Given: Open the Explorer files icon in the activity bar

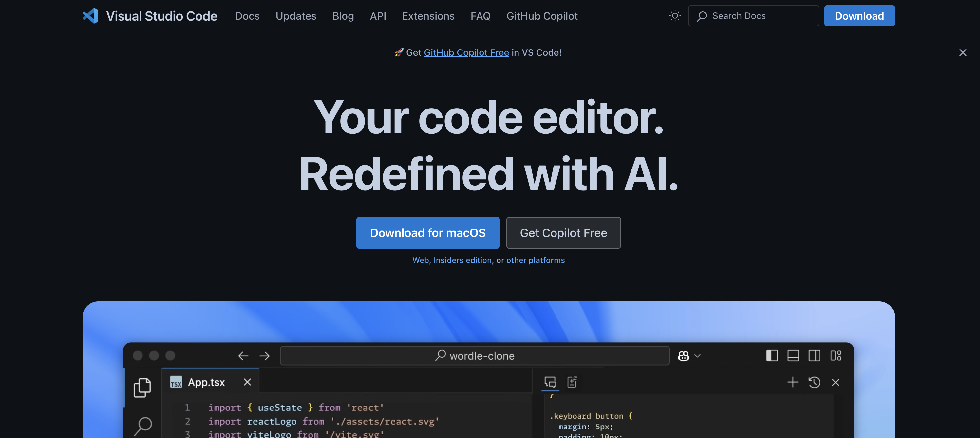Looking at the screenshot, I should 142,388.
